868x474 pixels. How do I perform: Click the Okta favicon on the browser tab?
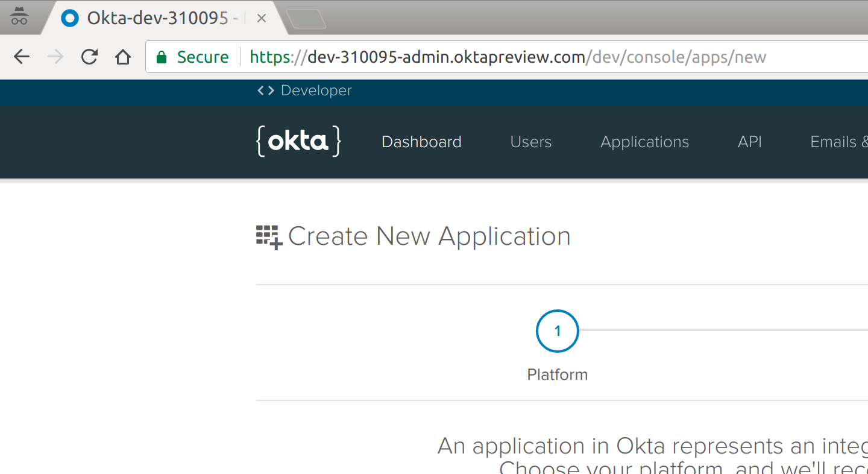(x=69, y=17)
